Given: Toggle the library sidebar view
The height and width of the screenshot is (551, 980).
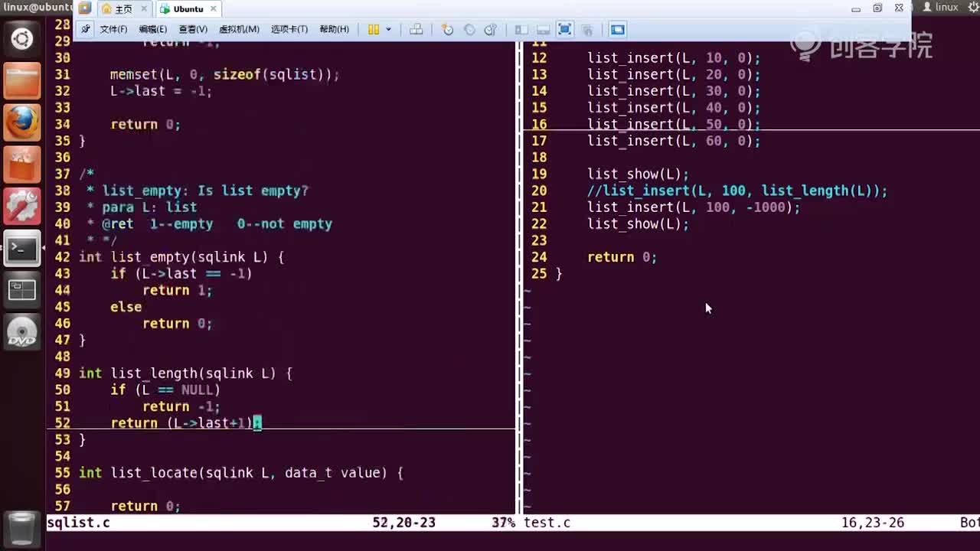Looking at the screenshot, I should click(521, 30).
